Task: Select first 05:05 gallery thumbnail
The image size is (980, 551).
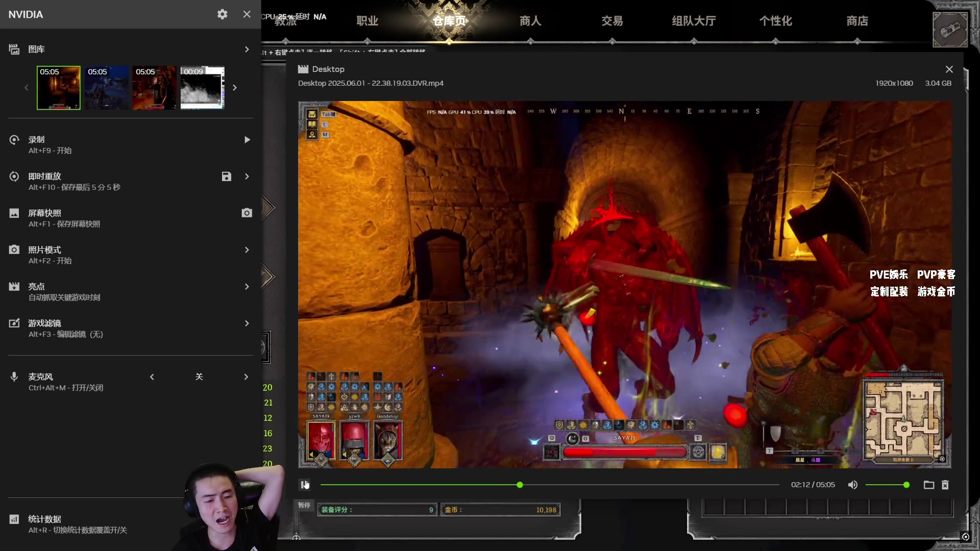Action: coord(59,88)
